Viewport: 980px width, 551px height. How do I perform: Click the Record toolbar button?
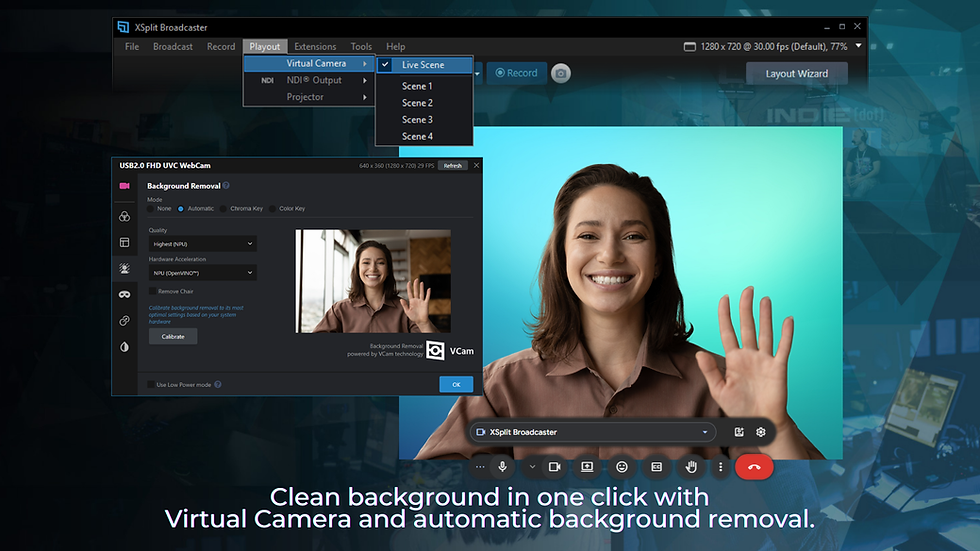pyautogui.click(x=516, y=73)
